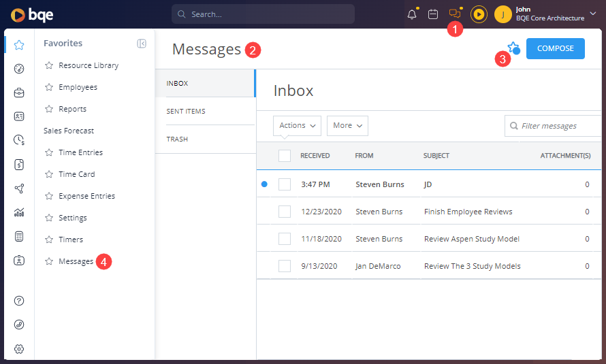Open the messages chat icon in top bar

click(455, 14)
